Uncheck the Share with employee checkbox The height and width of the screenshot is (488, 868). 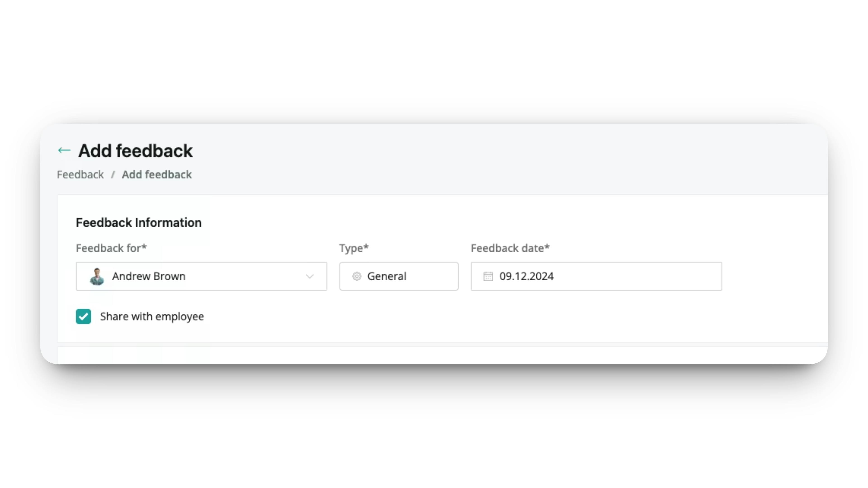click(x=83, y=316)
